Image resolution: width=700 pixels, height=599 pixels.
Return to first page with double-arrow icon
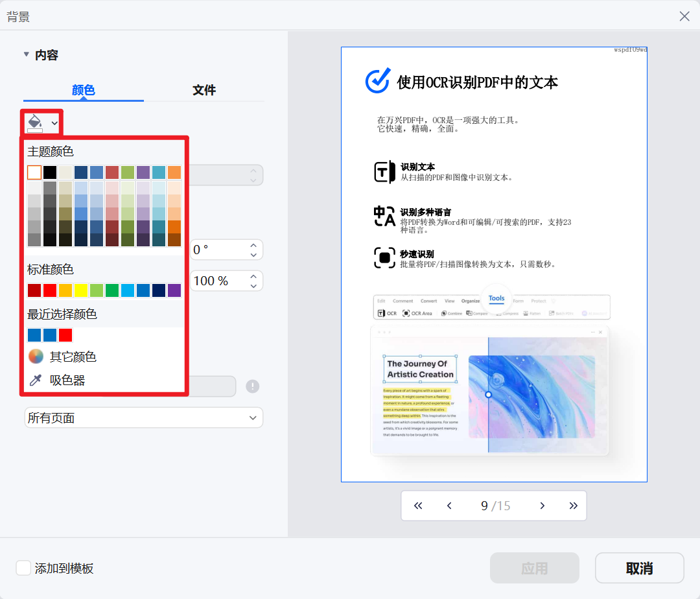[418, 506]
